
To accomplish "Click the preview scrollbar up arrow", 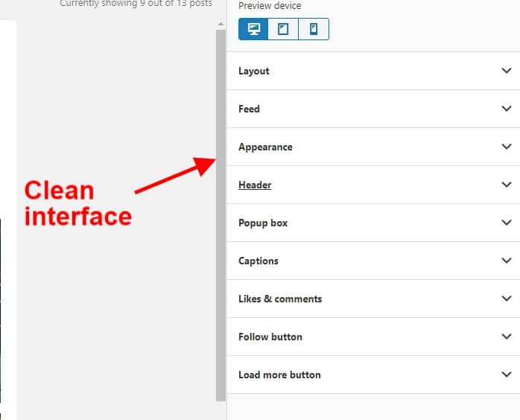I will [221, 24].
